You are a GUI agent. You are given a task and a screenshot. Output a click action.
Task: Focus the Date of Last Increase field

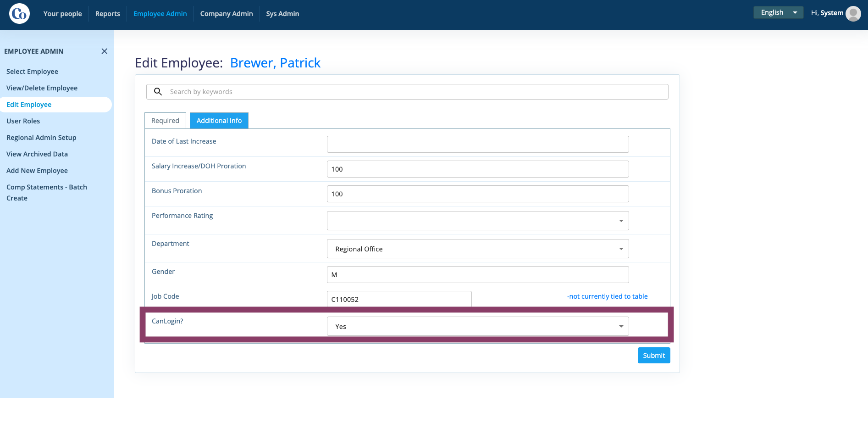pos(478,144)
